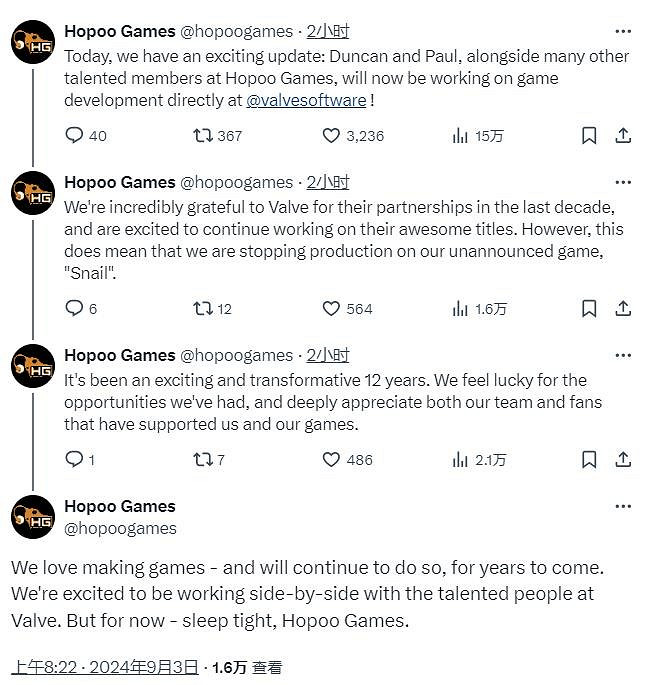Open the Hopoo Games avatar on first tweet
Image resolution: width=646 pixels, height=685 pixels.
pyautogui.click(x=33, y=42)
